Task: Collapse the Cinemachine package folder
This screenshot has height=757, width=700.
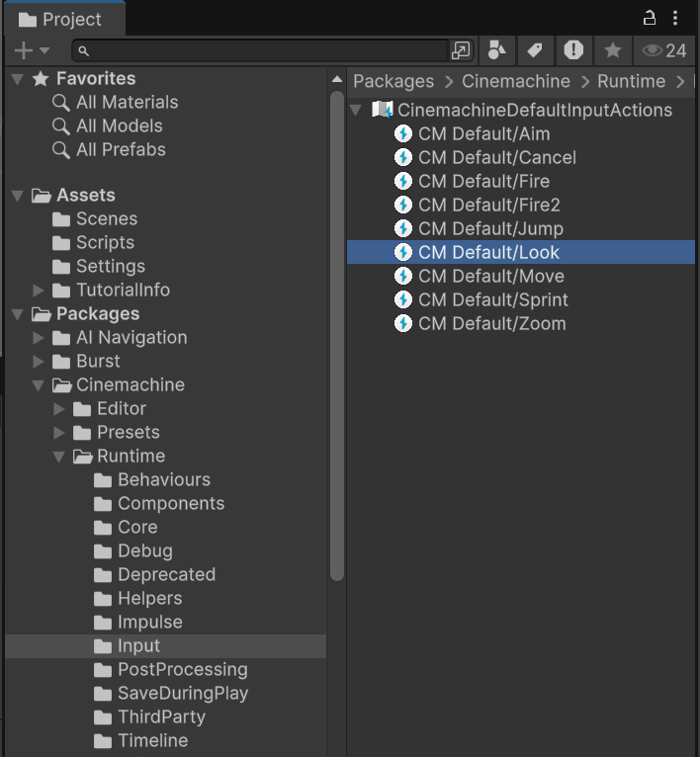Action: (x=38, y=385)
